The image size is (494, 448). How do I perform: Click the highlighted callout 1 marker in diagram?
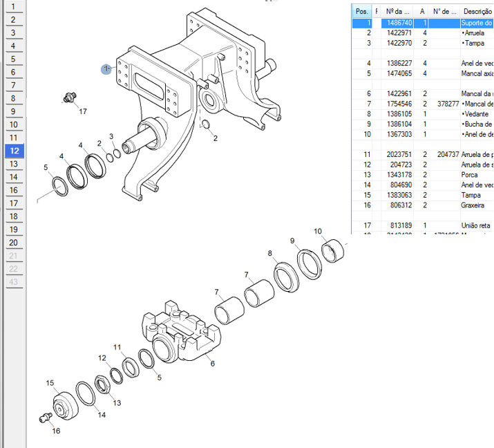(106, 68)
